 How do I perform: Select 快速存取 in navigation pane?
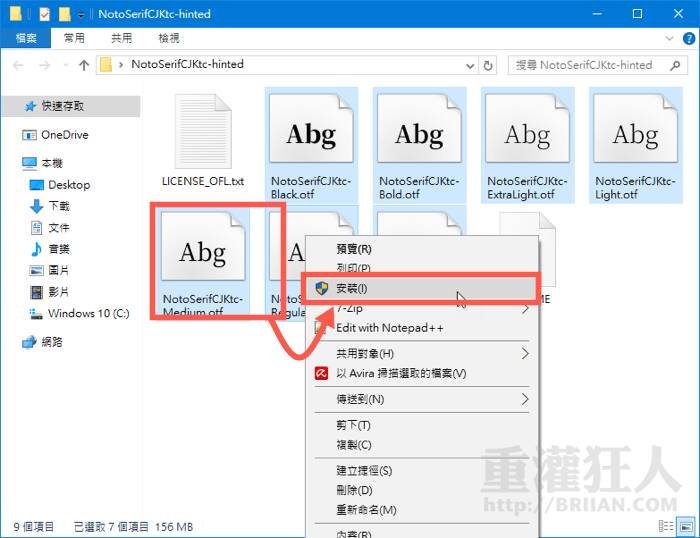(x=71, y=106)
